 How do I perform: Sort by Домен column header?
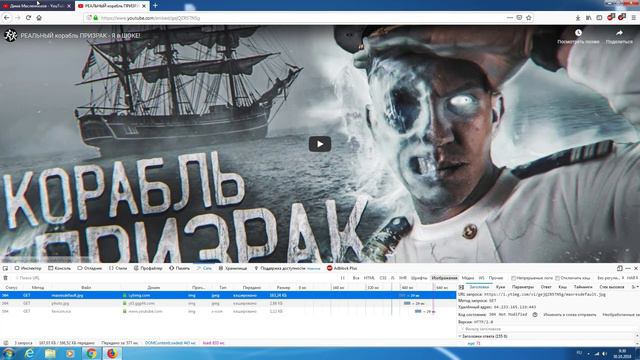point(154,288)
